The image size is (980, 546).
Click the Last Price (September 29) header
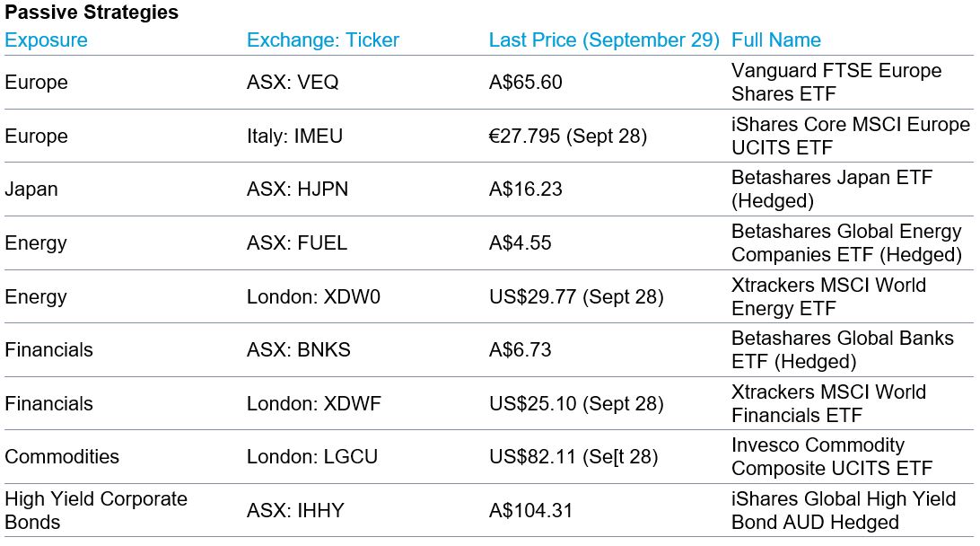coord(604,40)
